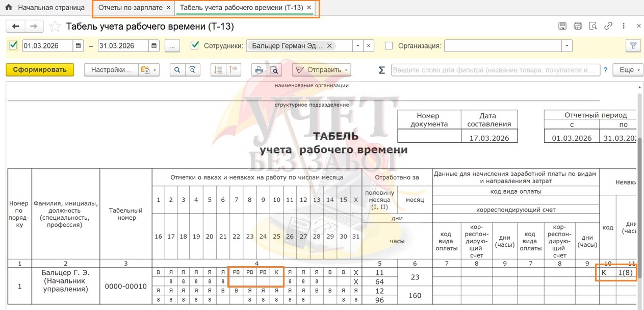Click the copy link chain icon
644x310 pixels.
pos(608,27)
